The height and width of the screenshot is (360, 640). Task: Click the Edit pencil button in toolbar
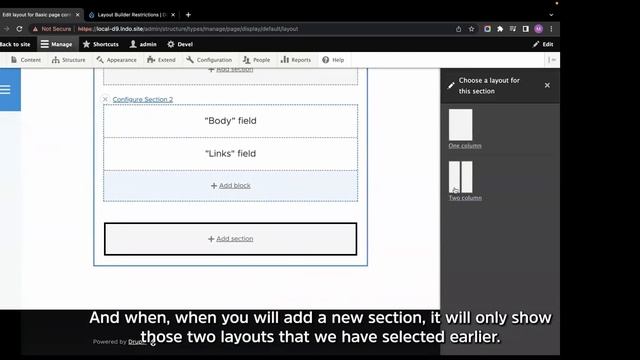click(543, 44)
